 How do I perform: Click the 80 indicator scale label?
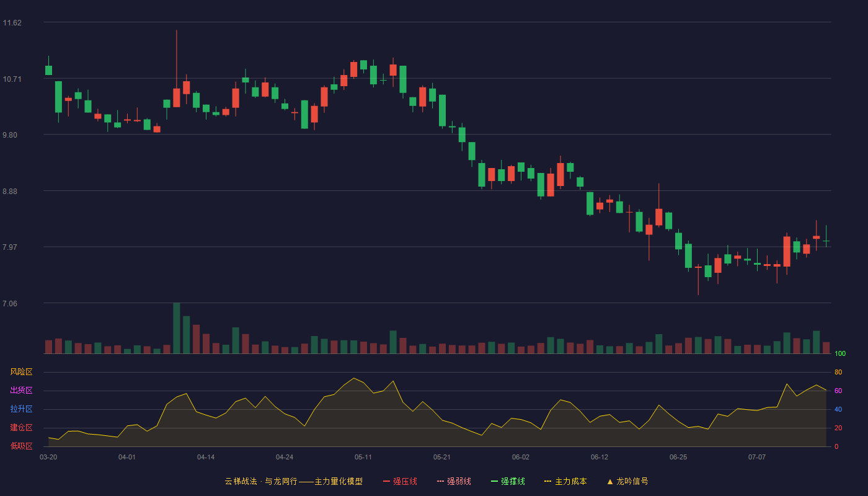(838, 372)
